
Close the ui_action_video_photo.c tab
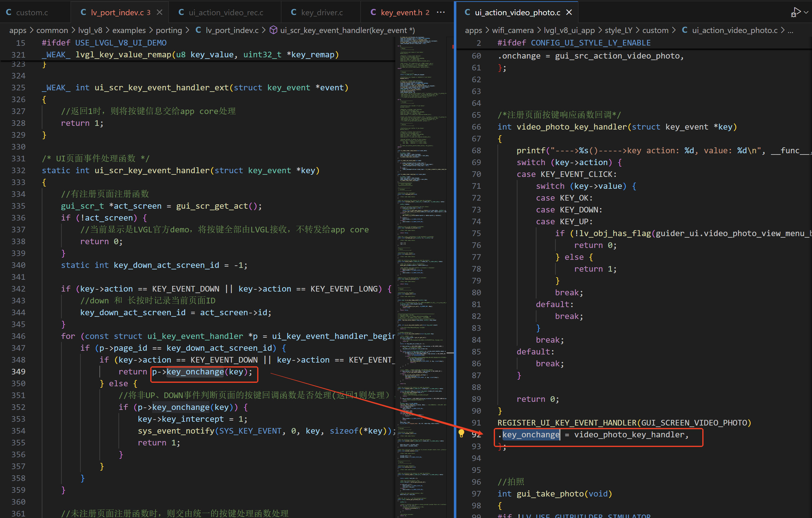(x=569, y=12)
